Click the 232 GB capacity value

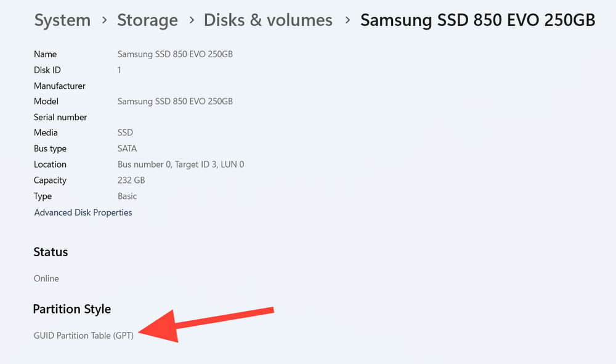[131, 180]
